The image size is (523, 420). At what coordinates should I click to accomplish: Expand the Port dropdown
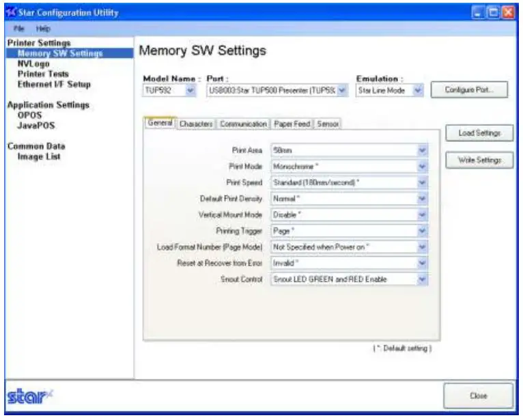[277, 90]
